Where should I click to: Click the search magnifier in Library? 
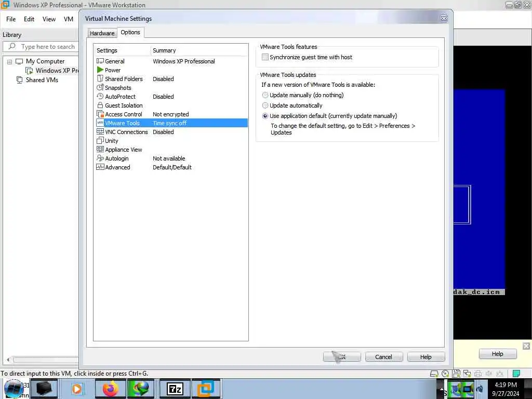pyautogui.click(x=12, y=46)
